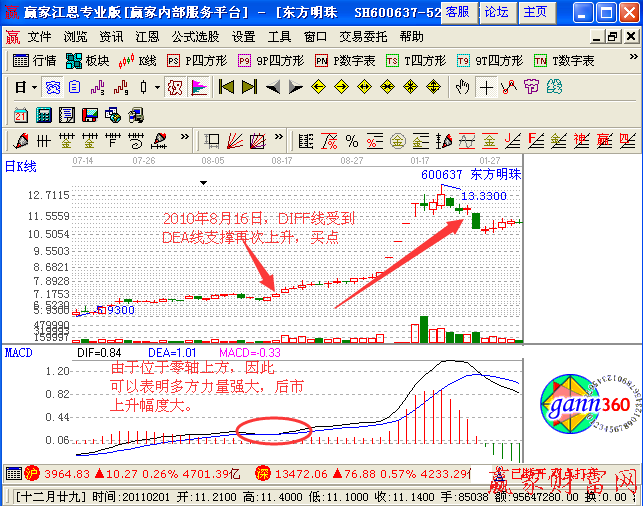Click the hand pan tool icon
Image resolution: width=643 pixels, height=506 pixels.
462,87
